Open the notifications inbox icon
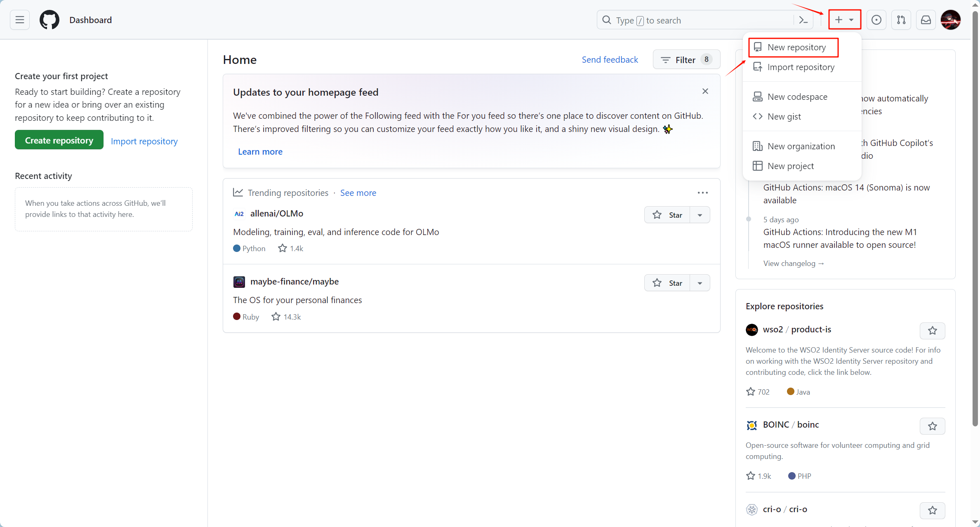The image size is (980, 527). (x=926, y=20)
